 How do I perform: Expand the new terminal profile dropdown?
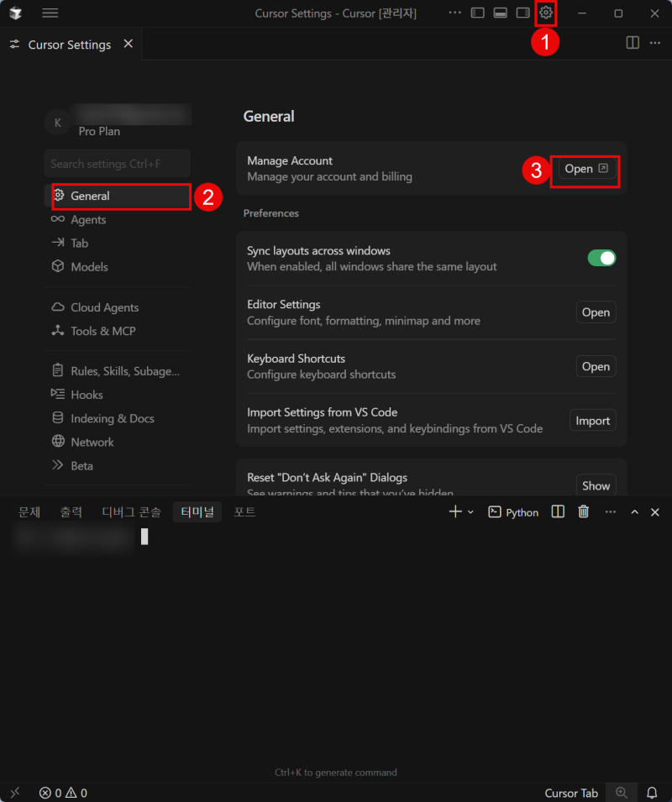(x=470, y=512)
